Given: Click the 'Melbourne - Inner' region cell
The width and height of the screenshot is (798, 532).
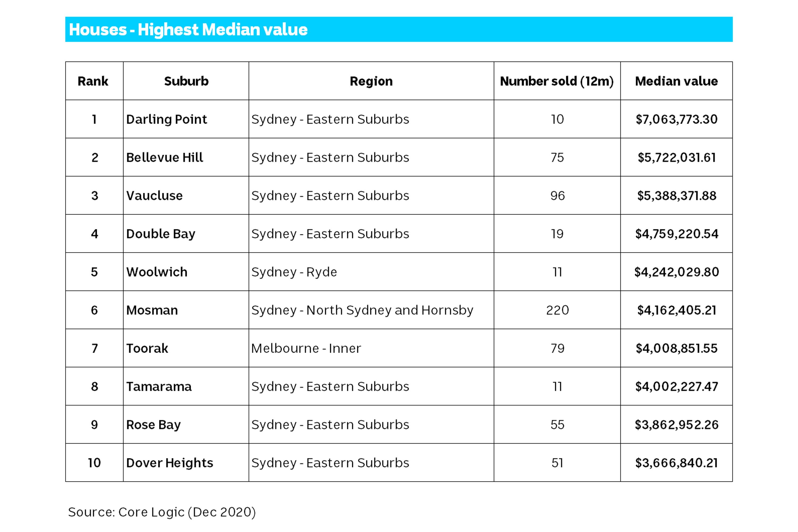Looking at the screenshot, I should click(306, 348).
